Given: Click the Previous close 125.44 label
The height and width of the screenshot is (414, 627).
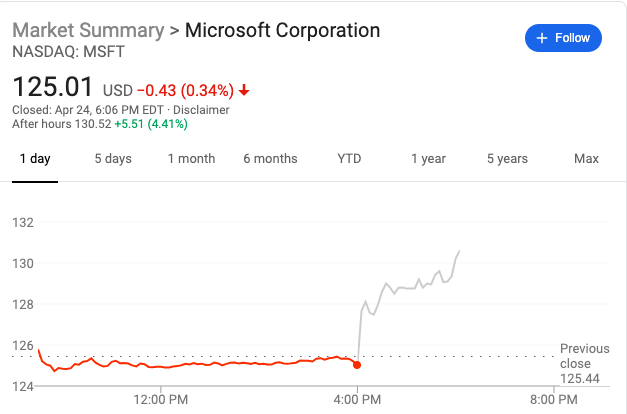Looking at the screenshot, I should pyautogui.click(x=581, y=364).
